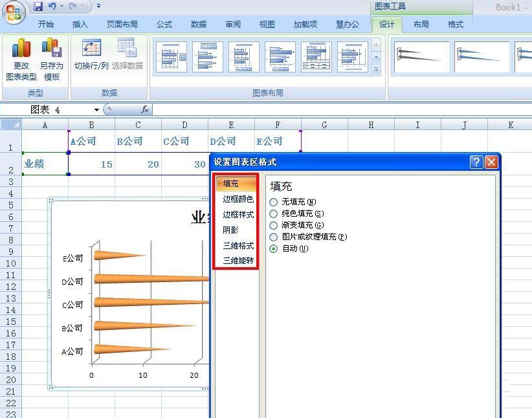The image size is (532, 418).
Task: Expand the chart layout gallery more arrow
Action: pos(377,69)
